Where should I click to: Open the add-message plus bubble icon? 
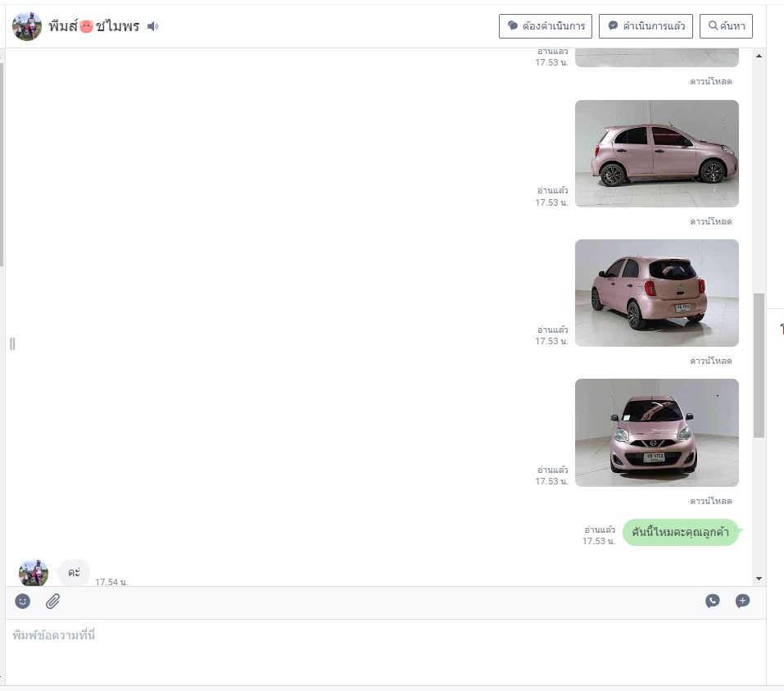click(x=742, y=601)
